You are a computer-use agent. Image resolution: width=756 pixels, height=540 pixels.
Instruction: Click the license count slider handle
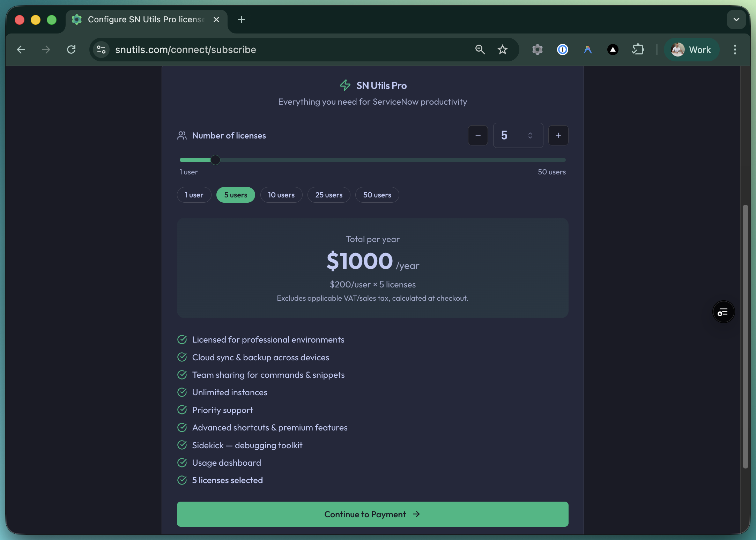(215, 160)
